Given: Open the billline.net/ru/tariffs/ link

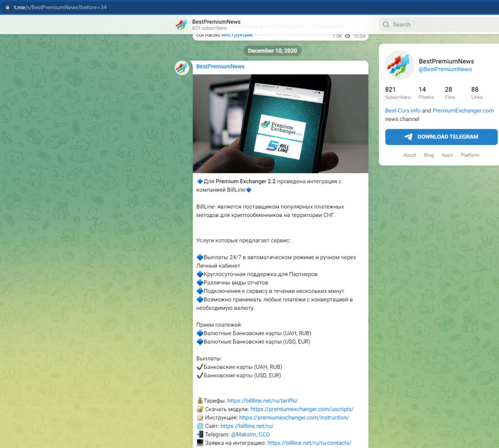Looking at the screenshot, I should point(263,401).
